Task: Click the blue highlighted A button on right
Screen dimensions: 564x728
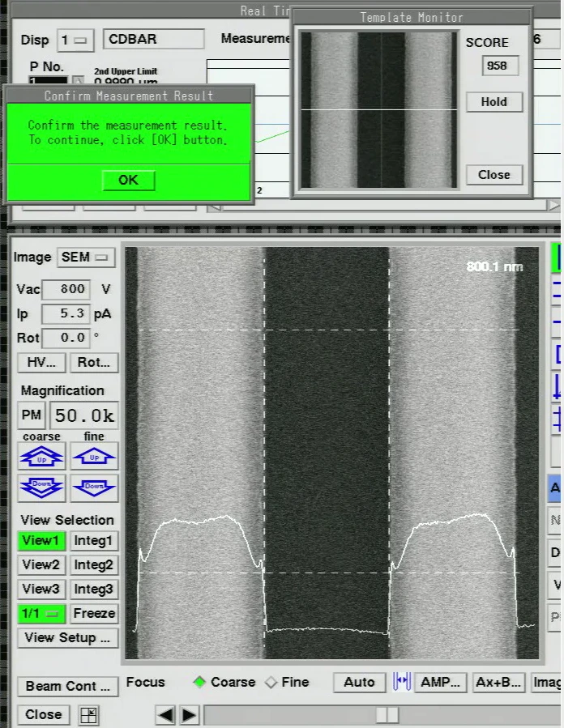Action: click(x=555, y=488)
